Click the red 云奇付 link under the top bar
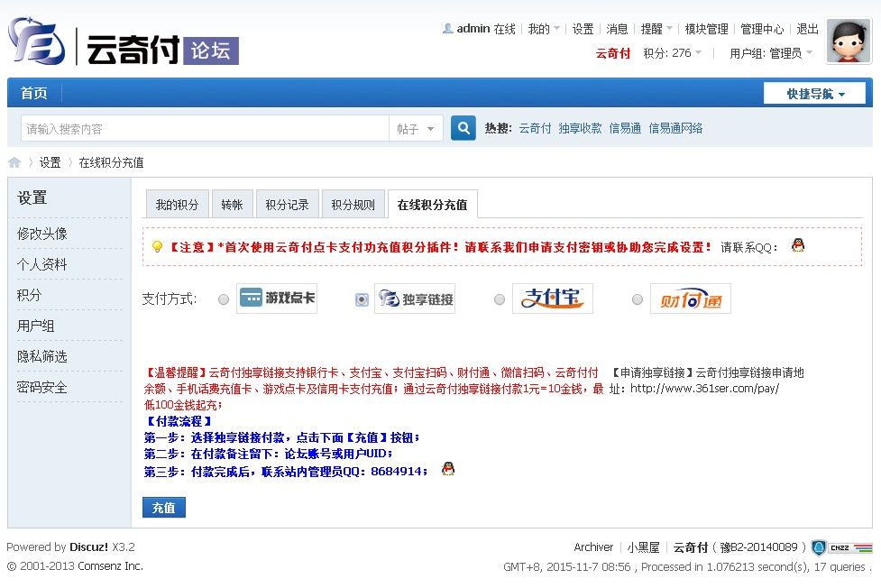This screenshot has height=588, width=881. click(x=612, y=53)
